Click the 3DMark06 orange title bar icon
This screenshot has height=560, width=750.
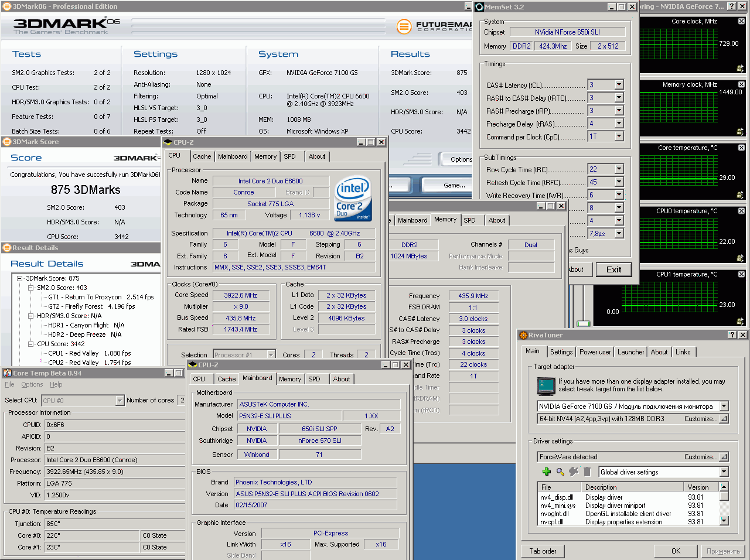point(7,6)
